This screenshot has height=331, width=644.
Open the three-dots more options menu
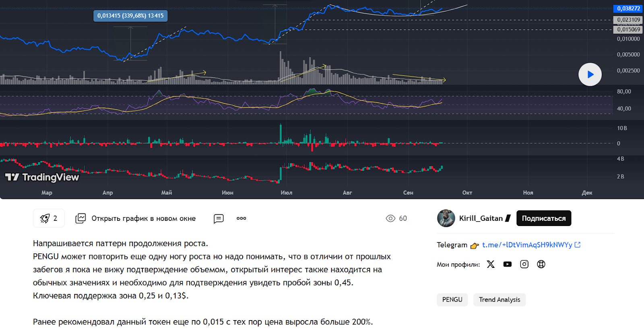(241, 218)
